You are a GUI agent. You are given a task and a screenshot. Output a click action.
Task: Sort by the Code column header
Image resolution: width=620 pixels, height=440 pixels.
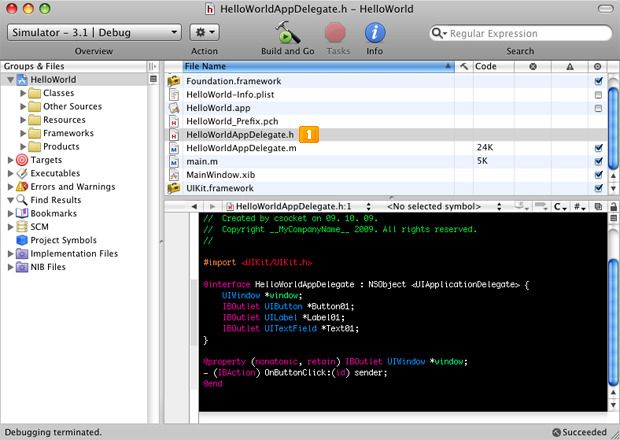493,66
